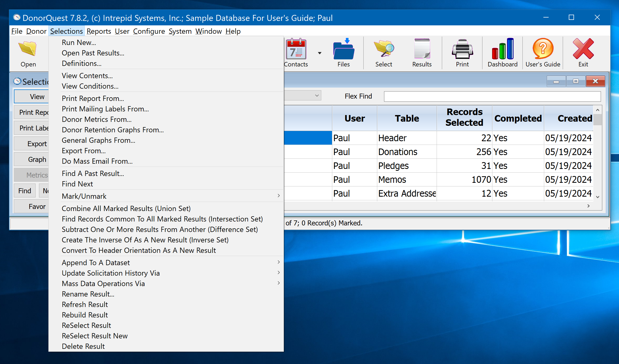
Task: Choose Subtract Results (Difference Set) entry
Action: point(166,229)
